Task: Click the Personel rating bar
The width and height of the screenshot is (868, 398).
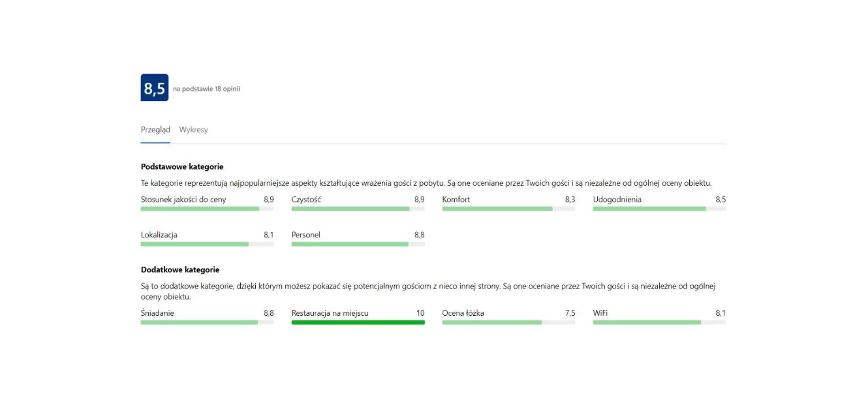Action: tap(357, 244)
